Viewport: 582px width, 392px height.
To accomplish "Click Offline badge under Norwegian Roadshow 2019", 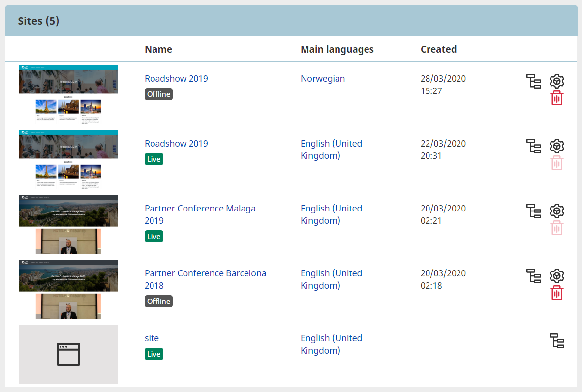I will pyautogui.click(x=158, y=94).
